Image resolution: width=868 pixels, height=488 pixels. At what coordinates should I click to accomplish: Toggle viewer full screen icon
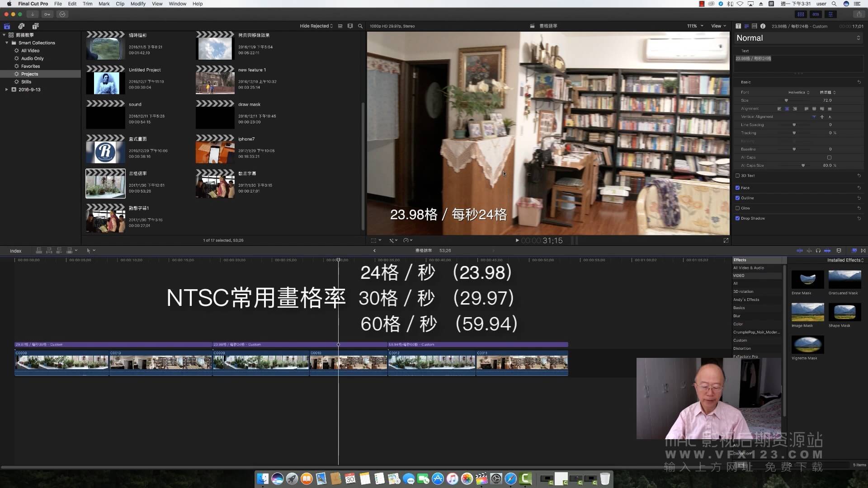(726, 240)
